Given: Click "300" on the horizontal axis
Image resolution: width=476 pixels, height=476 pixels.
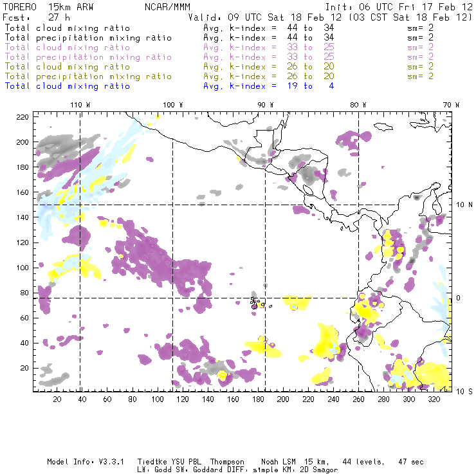Looking at the screenshot, I should 409,399.
